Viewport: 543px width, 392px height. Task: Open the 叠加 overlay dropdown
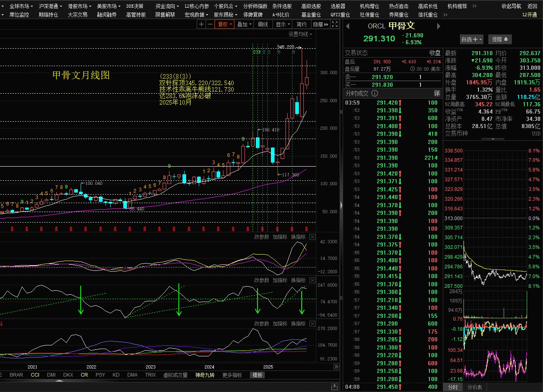(x=245, y=24)
